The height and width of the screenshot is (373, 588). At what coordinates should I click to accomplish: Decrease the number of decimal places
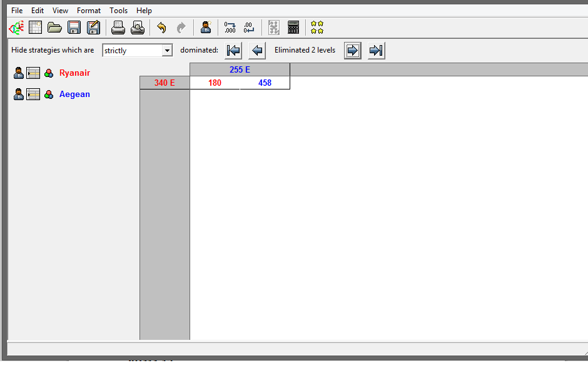click(249, 28)
